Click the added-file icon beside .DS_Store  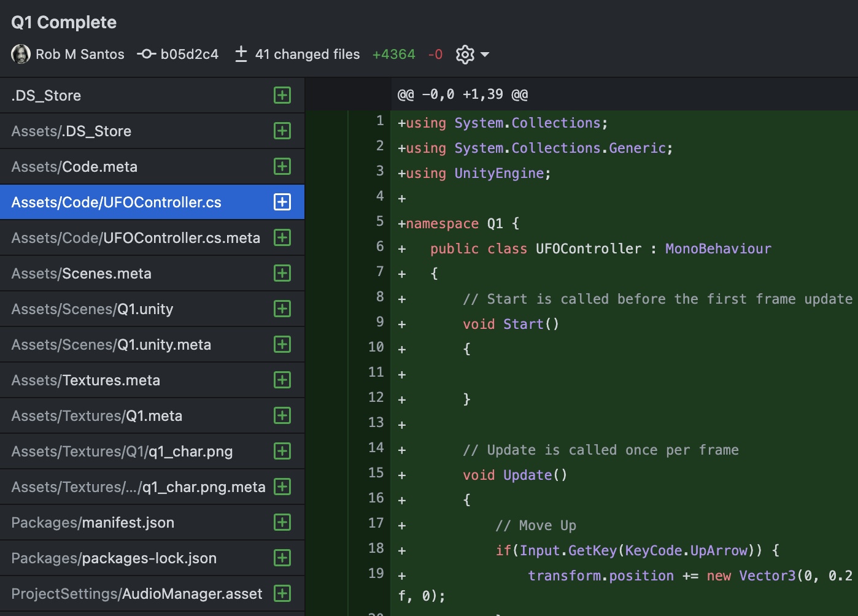click(282, 95)
